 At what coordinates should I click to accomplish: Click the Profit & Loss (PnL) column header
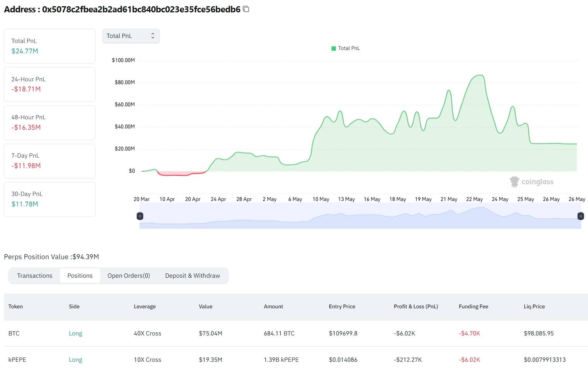click(x=416, y=306)
